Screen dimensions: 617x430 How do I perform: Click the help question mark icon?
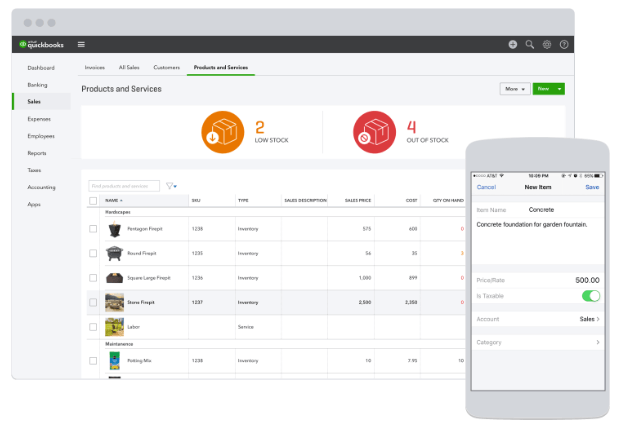click(x=564, y=44)
